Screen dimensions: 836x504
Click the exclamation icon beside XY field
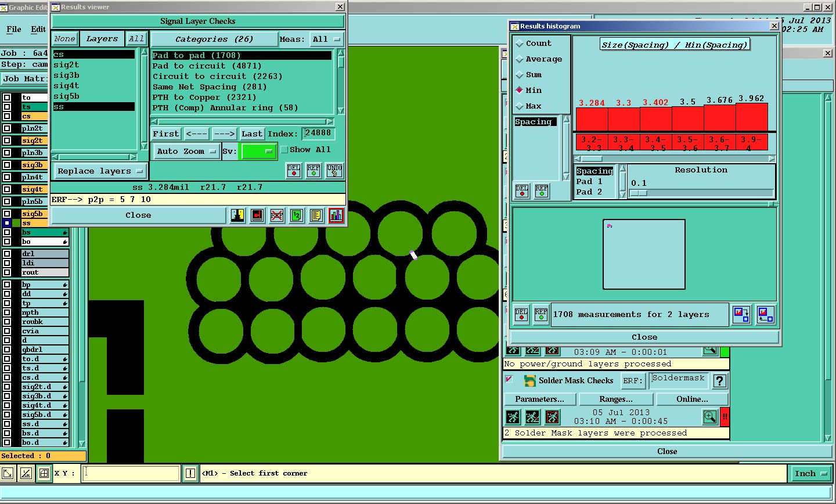point(190,473)
